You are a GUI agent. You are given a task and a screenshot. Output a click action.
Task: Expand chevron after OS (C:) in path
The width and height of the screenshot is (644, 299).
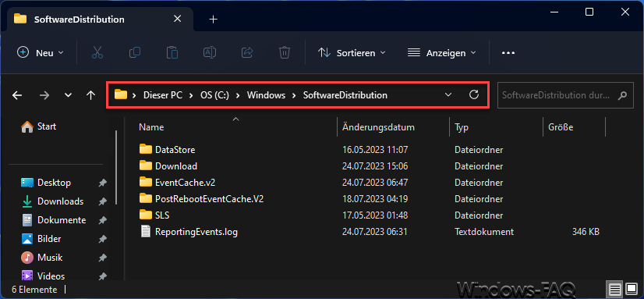pyautogui.click(x=237, y=95)
